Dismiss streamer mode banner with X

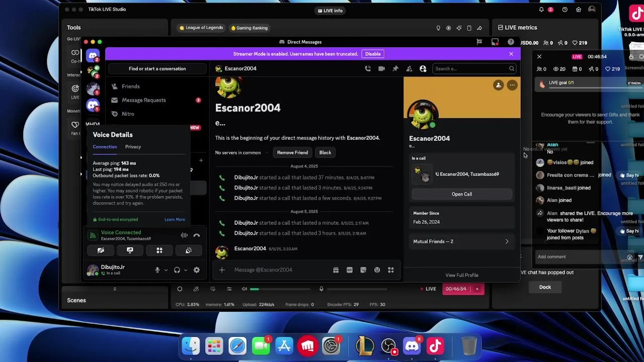(x=511, y=54)
